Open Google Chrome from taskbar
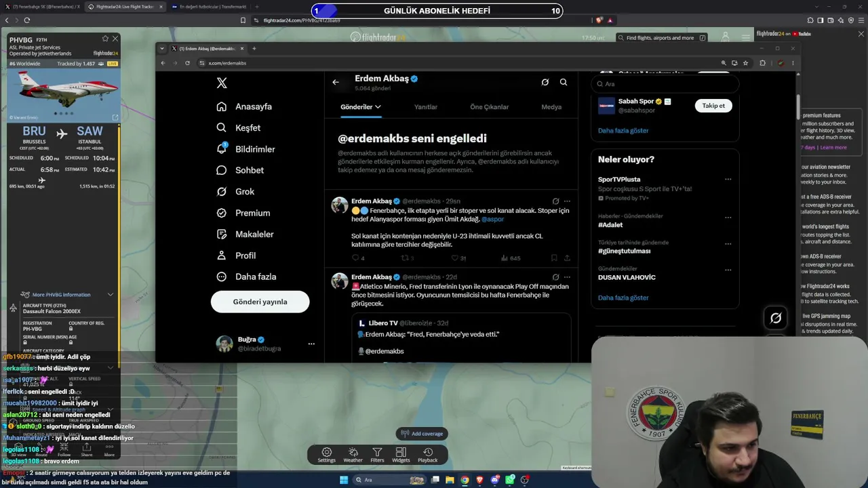868x488 pixels. (465, 480)
